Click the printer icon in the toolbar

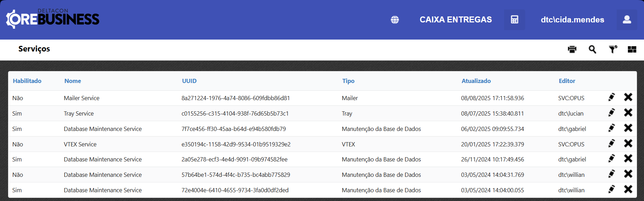point(572,49)
